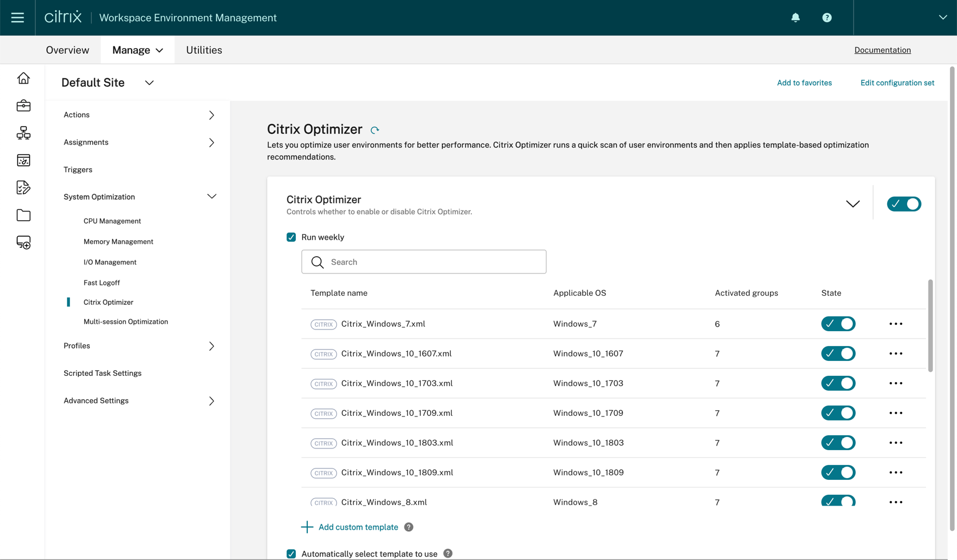Open the Default Site dropdown
957x560 pixels.
pyautogui.click(x=149, y=83)
